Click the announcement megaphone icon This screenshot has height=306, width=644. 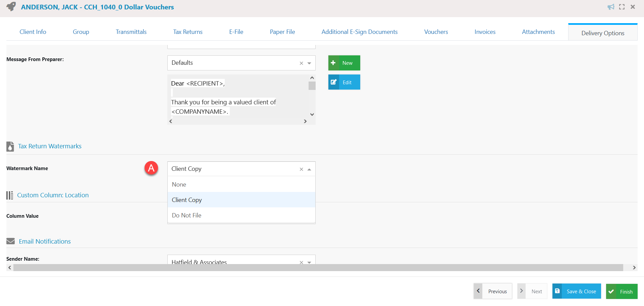coord(611,7)
